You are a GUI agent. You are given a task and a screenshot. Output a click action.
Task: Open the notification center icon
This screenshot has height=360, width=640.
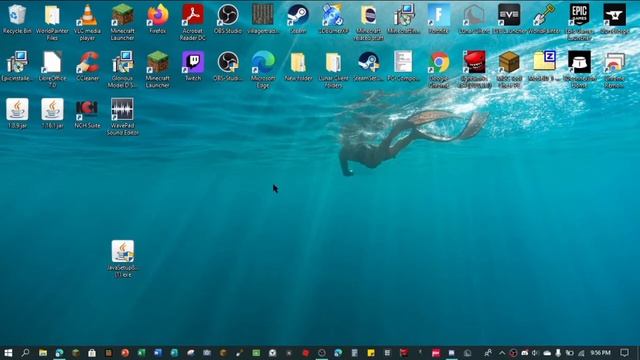(x=624, y=353)
